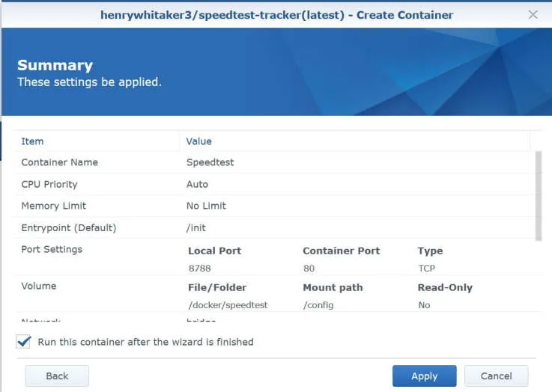Screen dimensions: 552x392
Task: Close the Create Container dialog
Action: coord(533,14)
